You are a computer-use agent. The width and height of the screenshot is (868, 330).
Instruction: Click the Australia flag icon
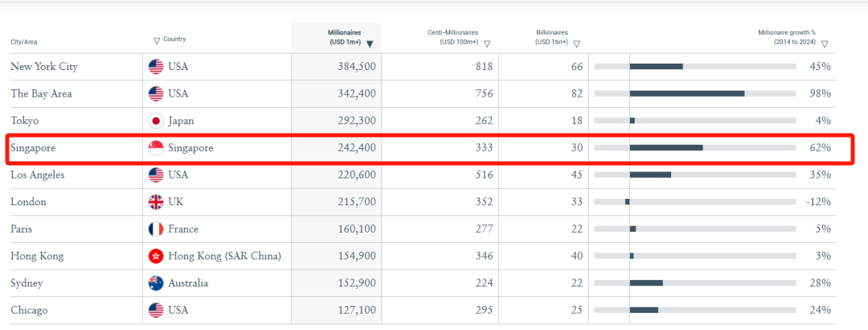coord(156,283)
